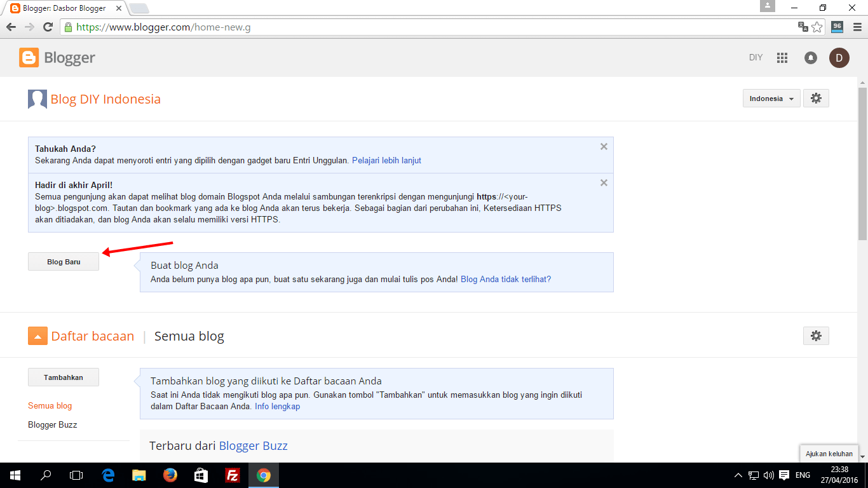Select the Blogger: Dasbor Blogger tab

64,8
